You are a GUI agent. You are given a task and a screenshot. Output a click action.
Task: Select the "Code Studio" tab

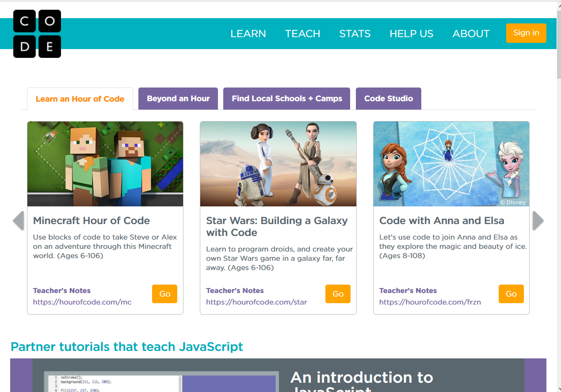[x=388, y=98]
